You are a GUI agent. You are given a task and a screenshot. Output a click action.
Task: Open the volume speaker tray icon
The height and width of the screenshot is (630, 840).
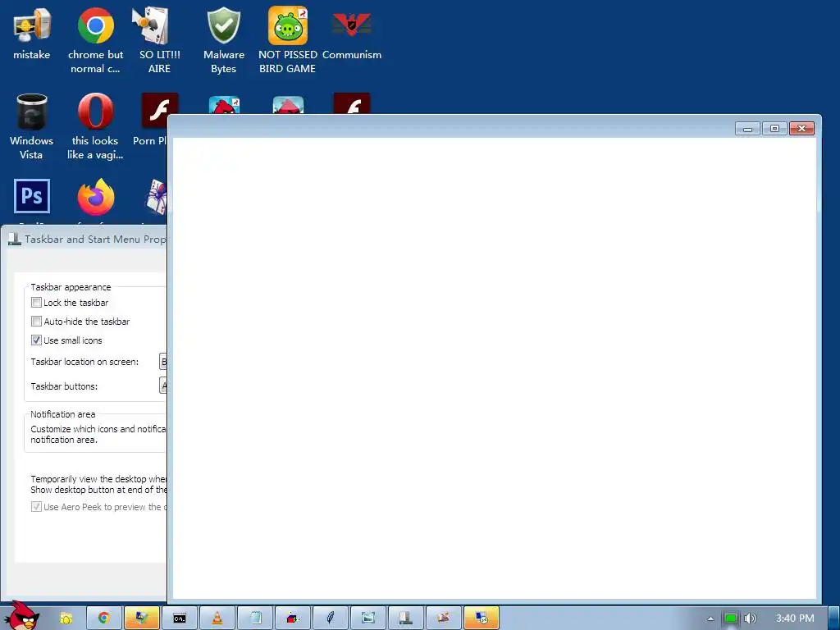point(751,619)
